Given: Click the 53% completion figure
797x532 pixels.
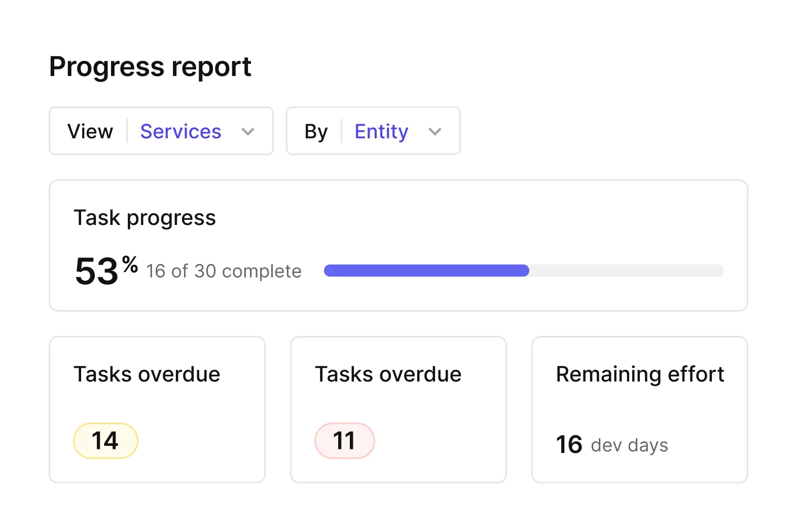Looking at the screenshot, I should pos(105,271).
